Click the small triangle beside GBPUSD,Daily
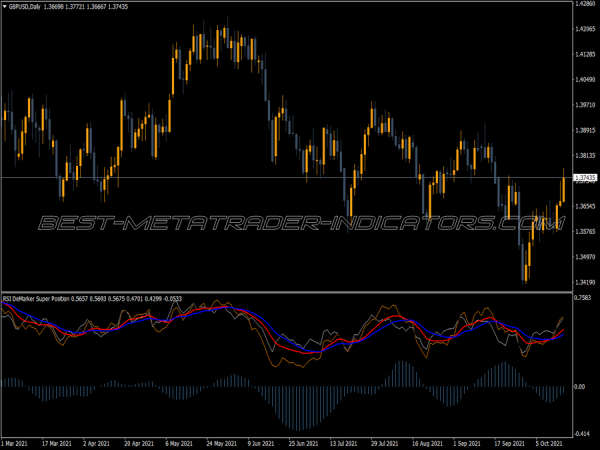 coord(5,7)
